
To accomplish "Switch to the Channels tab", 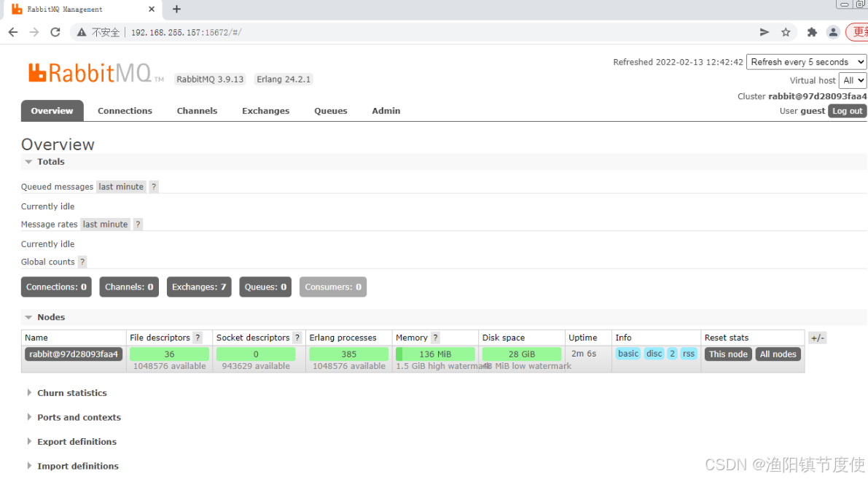I will pos(197,111).
